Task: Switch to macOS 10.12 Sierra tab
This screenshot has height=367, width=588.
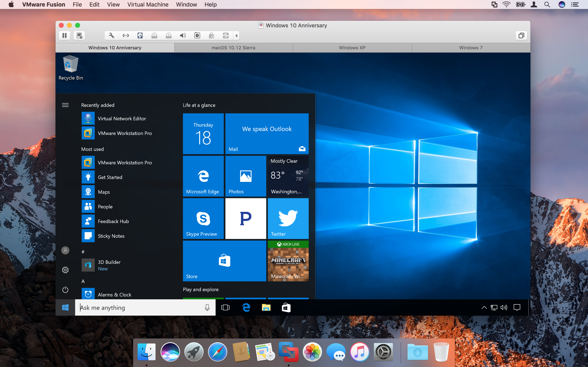Action: click(x=233, y=47)
